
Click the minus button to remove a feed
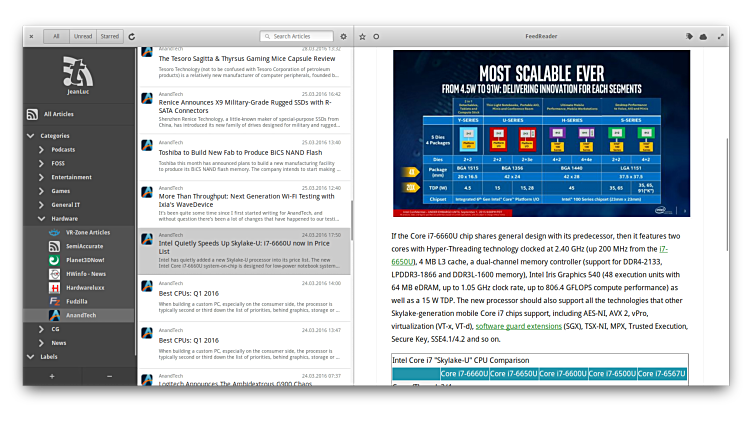(109, 376)
